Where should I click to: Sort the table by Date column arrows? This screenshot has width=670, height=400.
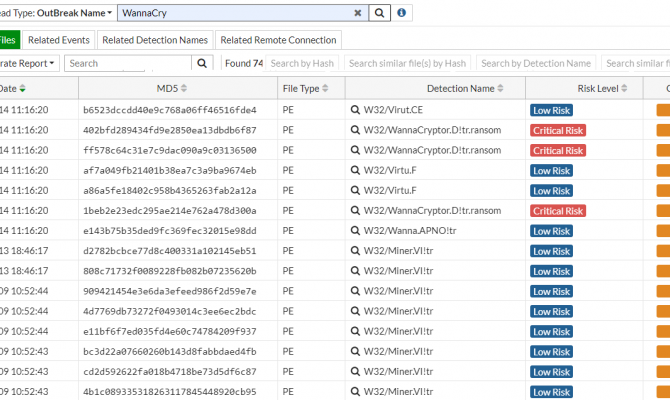[22, 88]
